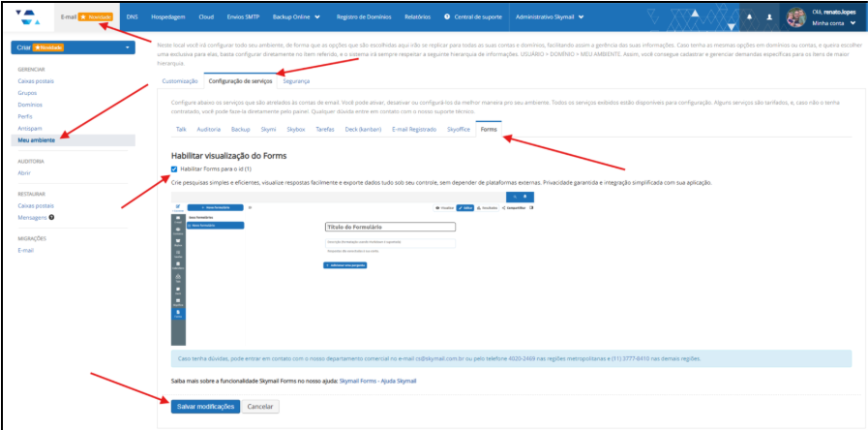The width and height of the screenshot is (868, 430).
Task: Click the star icon on E-mail tab
Action: point(82,16)
